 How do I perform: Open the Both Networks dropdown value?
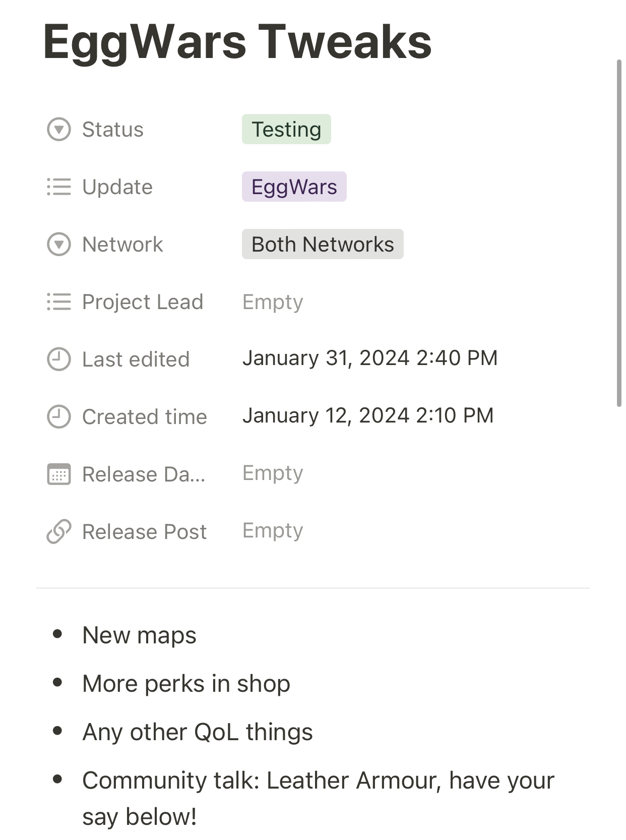point(323,245)
